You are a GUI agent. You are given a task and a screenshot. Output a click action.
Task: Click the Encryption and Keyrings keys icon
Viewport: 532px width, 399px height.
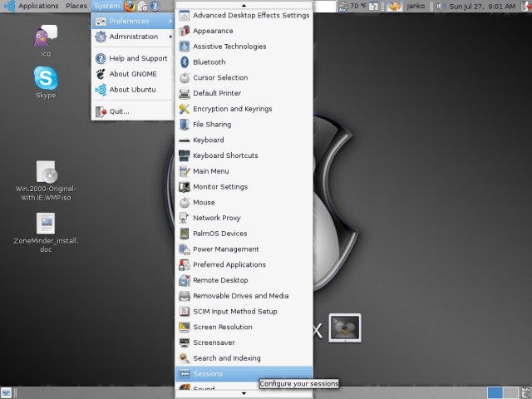(x=185, y=109)
